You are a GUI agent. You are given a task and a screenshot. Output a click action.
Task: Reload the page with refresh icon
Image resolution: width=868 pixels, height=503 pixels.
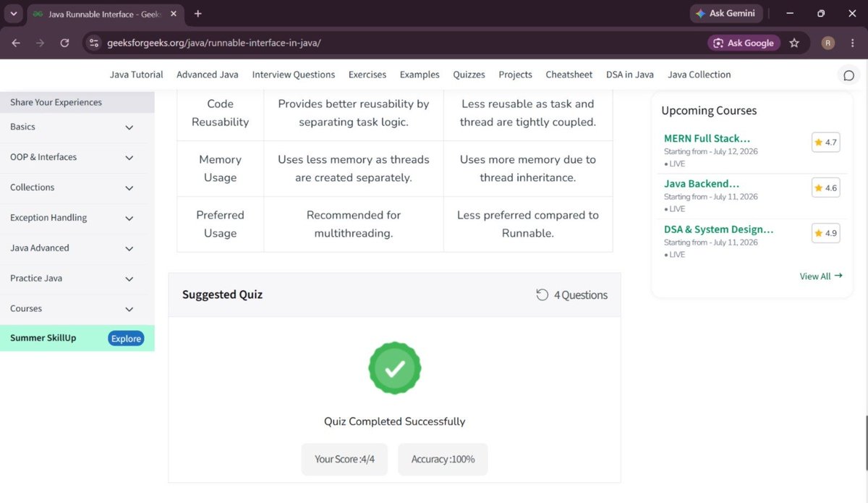(x=64, y=43)
